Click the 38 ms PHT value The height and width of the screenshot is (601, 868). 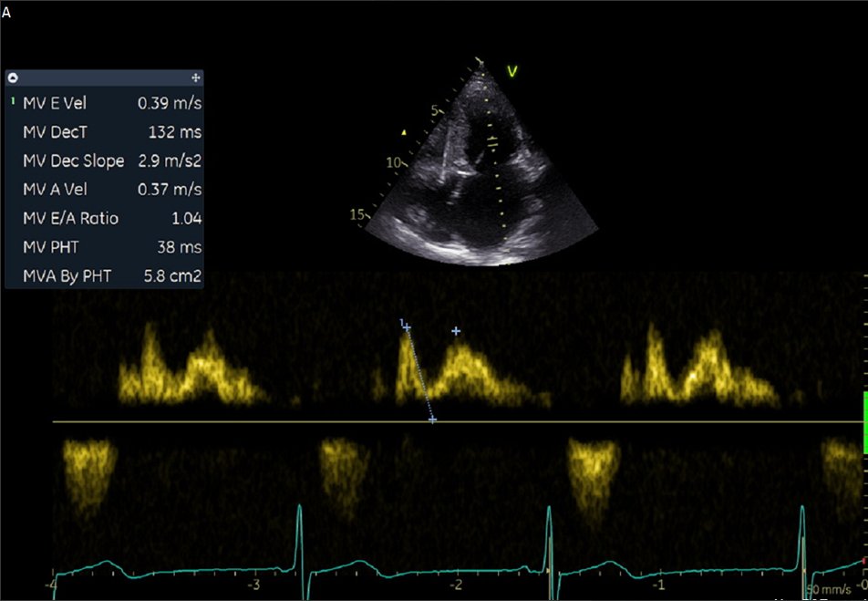[x=180, y=247]
